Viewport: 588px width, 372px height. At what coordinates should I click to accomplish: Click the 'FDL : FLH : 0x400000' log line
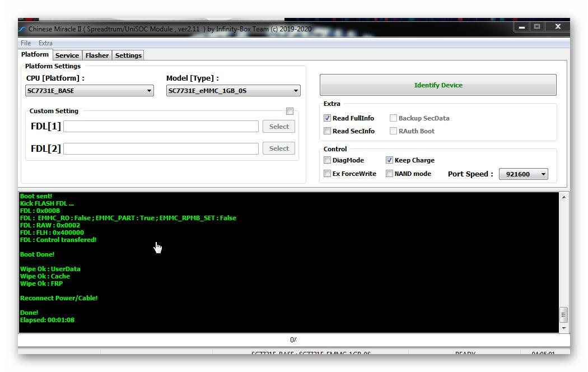(52, 232)
